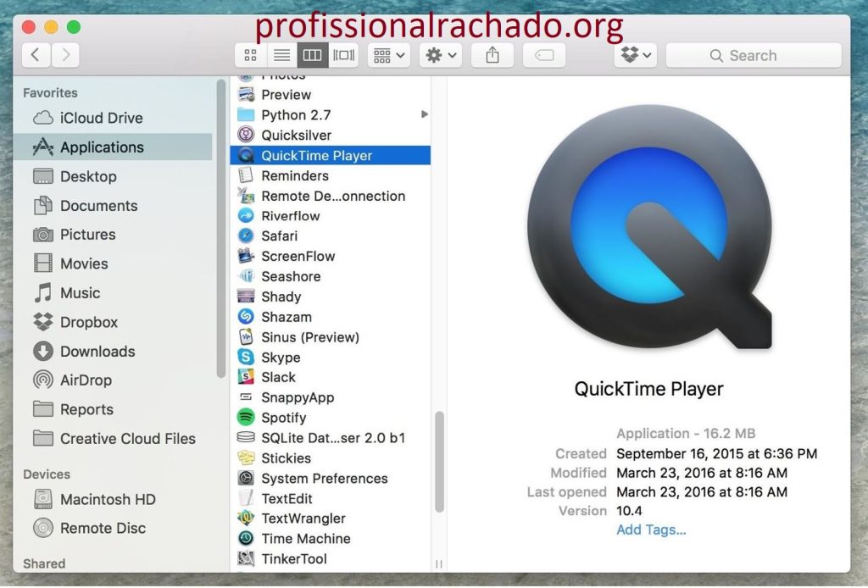This screenshot has width=868, height=588.
Task: Select QuickTime Player in list
Action: pyautogui.click(x=330, y=155)
